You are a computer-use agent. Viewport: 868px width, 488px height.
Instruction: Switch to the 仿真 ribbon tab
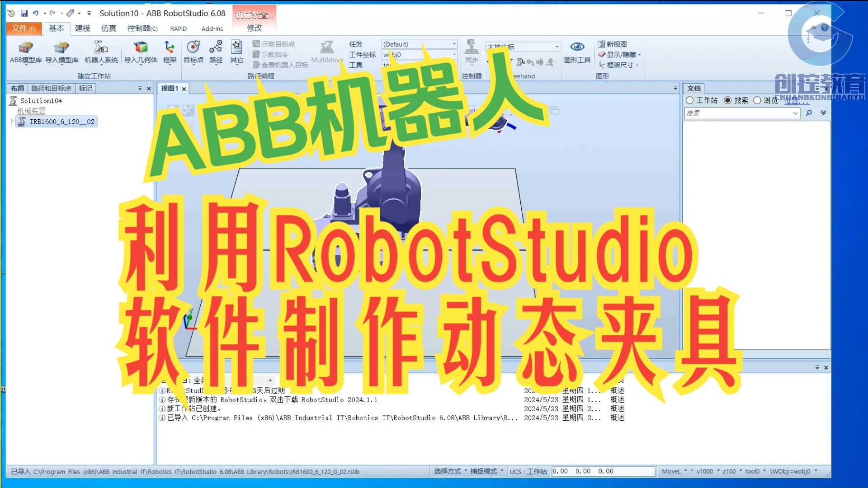(x=108, y=28)
